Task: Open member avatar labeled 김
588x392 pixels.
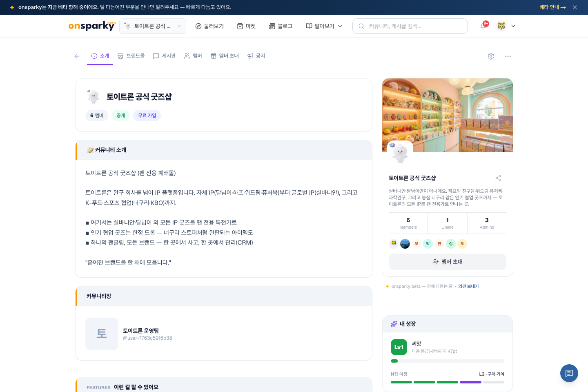Action: pos(451,244)
